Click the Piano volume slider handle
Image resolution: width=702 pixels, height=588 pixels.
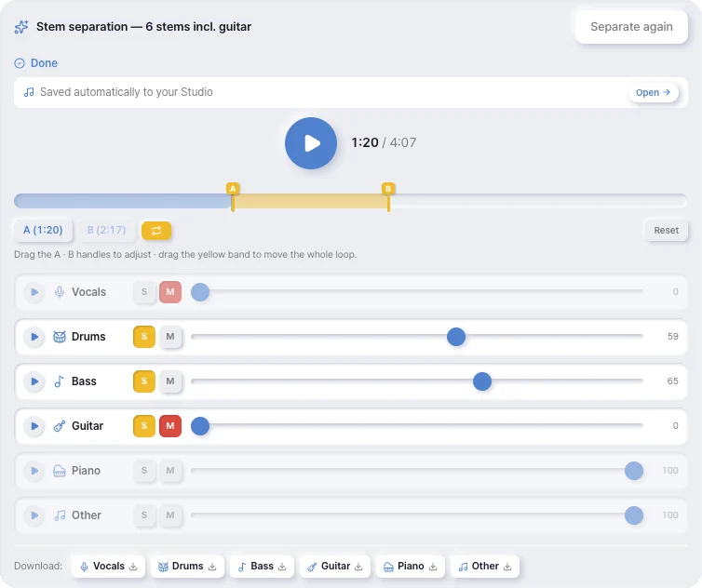[x=634, y=471]
